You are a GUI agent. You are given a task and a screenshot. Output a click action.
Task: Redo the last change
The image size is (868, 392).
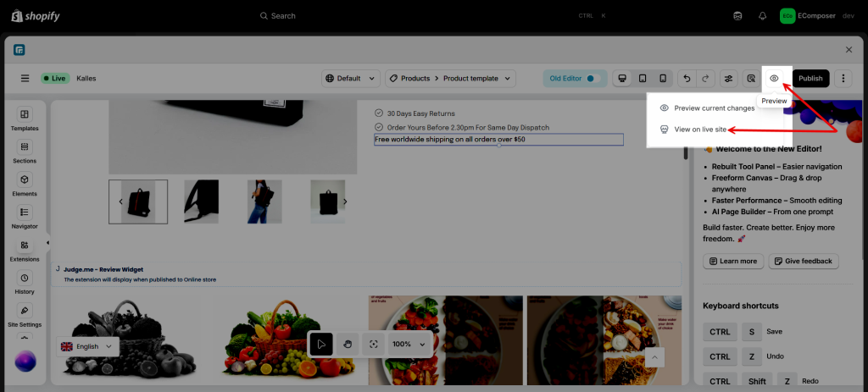point(705,79)
